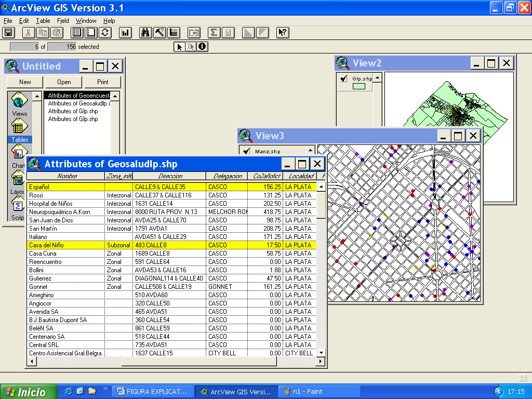This screenshot has height=399, width=532.
Task: Click the Sort Descending icon
Action: pos(262,33)
